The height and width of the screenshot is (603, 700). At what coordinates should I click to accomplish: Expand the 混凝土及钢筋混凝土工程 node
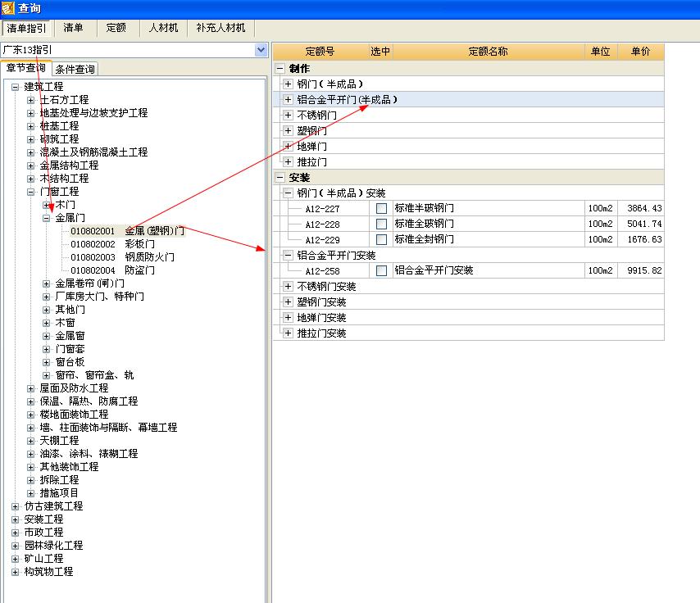pyautogui.click(x=31, y=152)
